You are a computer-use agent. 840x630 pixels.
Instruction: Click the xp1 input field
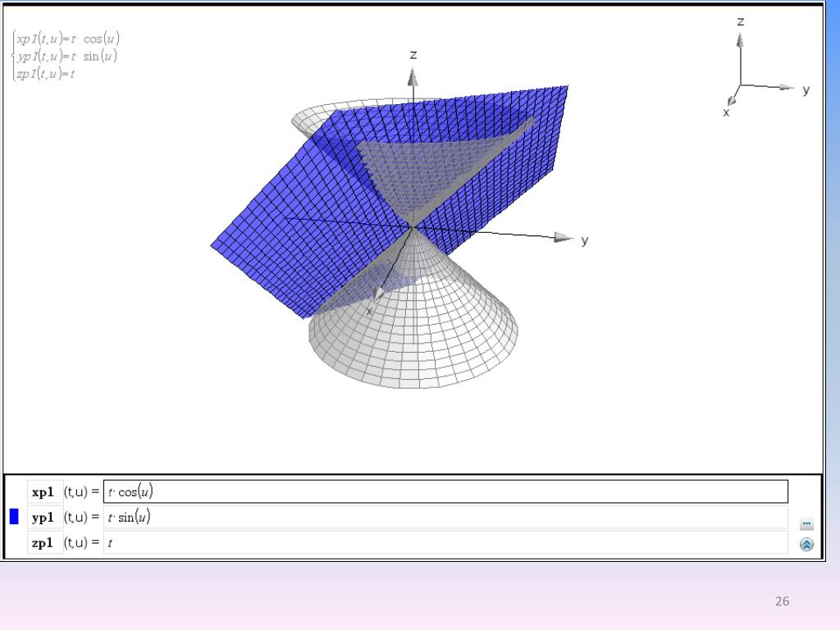tap(445, 491)
